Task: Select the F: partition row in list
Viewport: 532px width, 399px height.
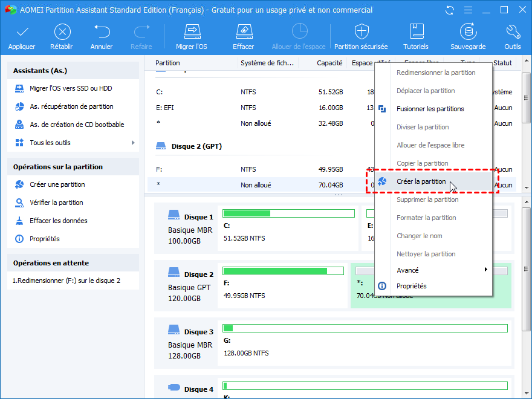Action: point(261,169)
